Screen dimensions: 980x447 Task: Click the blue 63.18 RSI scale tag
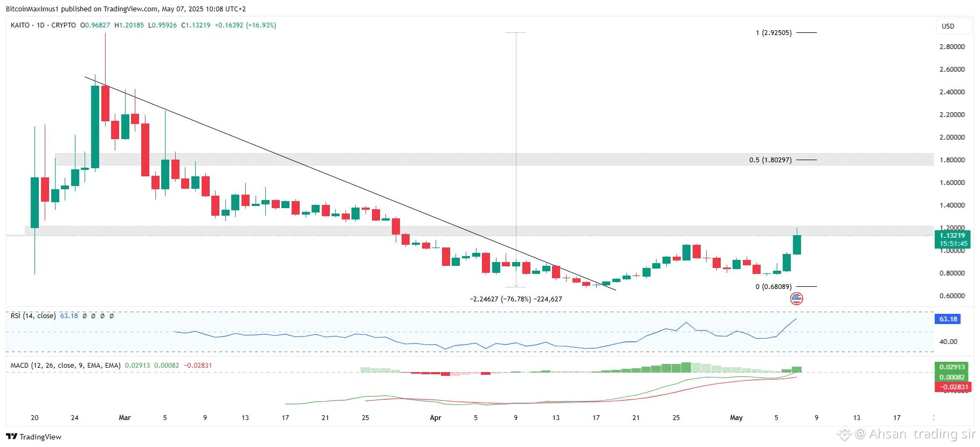click(x=948, y=319)
